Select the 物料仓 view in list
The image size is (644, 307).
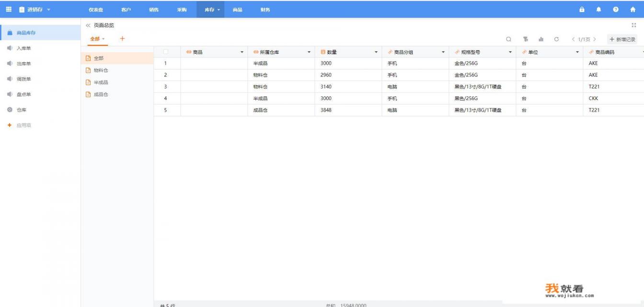pyautogui.click(x=101, y=70)
